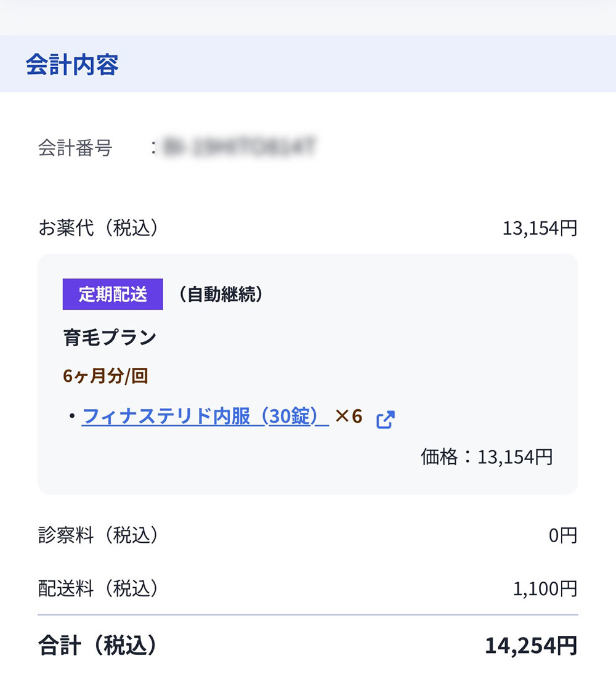616x682 pixels.
Task: Click the purple 定期配送 badge
Action: tap(113, 294)
